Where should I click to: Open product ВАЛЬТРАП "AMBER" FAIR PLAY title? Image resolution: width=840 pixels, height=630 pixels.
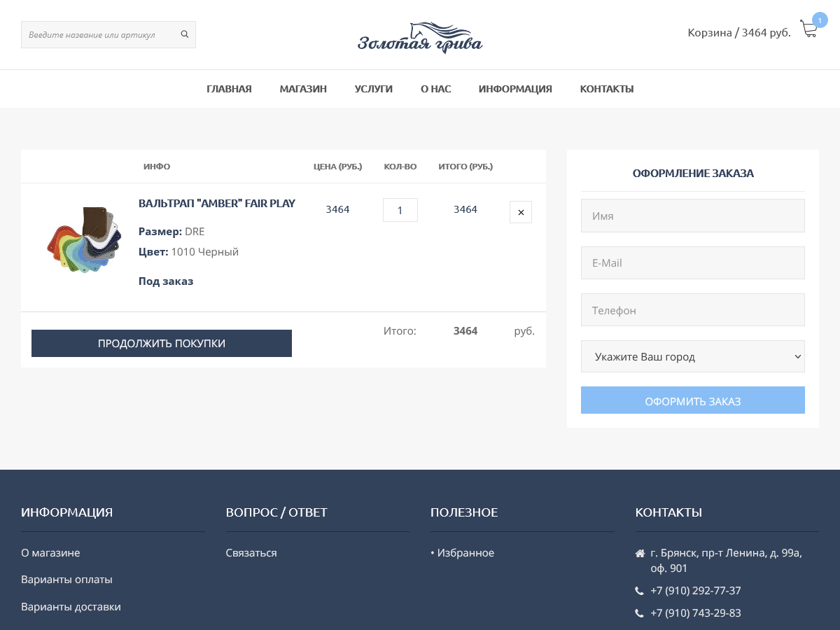[217, 204]
